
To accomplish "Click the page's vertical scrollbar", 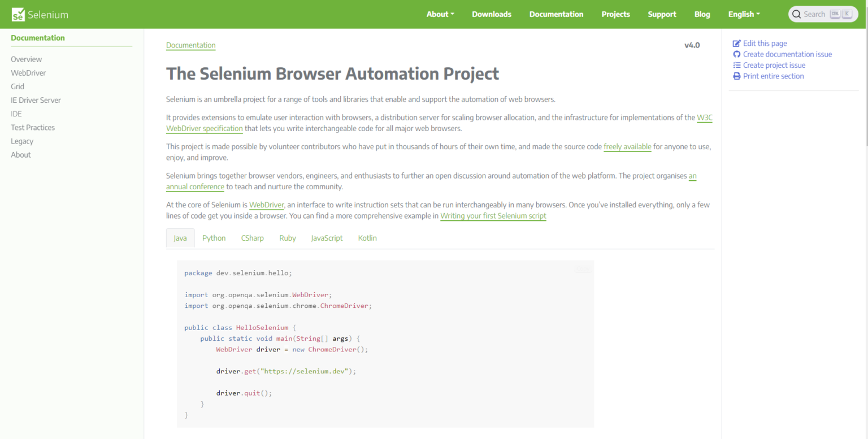I will point(865,85).
